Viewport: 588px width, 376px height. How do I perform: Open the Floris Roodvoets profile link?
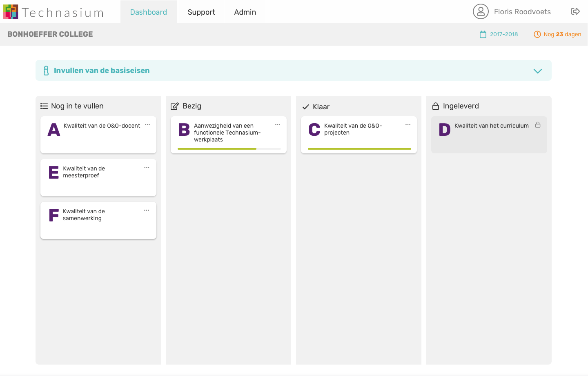[x=522, y=12]
